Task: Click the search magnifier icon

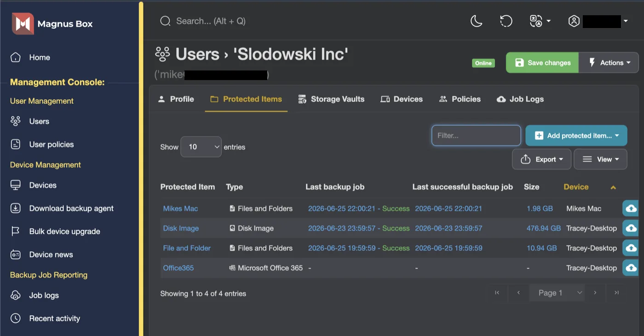Action: tap(165, 21)
